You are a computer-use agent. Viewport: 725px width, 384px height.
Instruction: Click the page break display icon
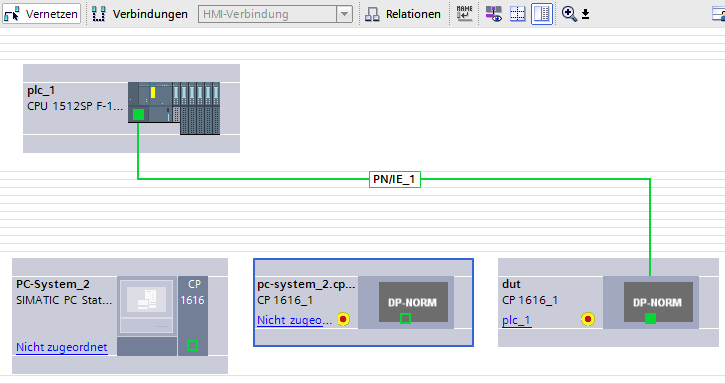(x=517, y=14)
